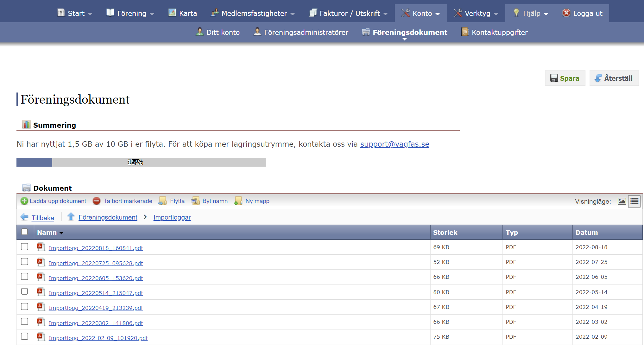Viewport: 644px width, 345px height.
Task: Click the Flytta folder icon
Action: point(163,201)
